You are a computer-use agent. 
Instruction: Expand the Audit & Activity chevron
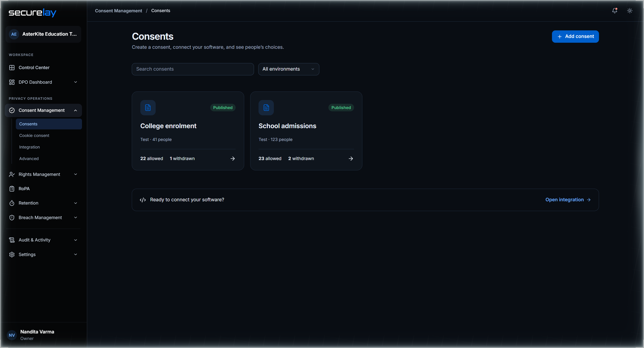tap(75, 240)
